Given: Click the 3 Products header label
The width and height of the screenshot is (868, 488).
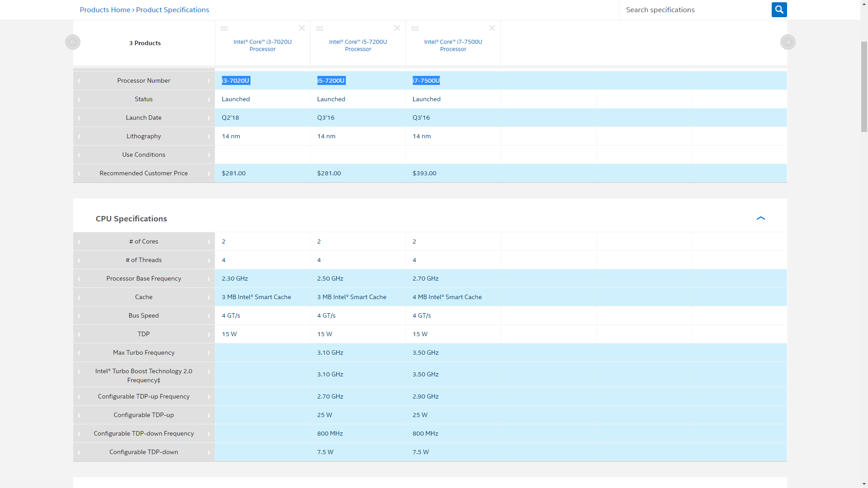Looking at the screenshot, I should coord(145,43).
